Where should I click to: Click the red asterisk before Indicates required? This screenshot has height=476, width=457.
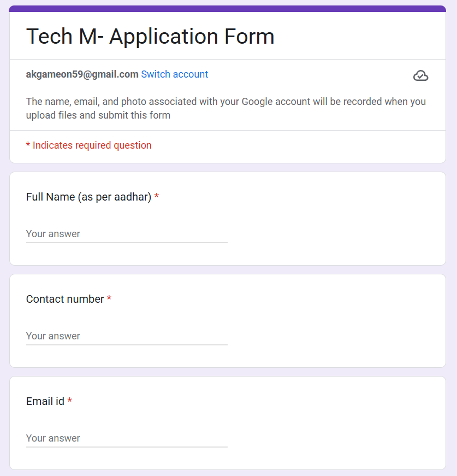pyautogui.click(x=28, y=145)
